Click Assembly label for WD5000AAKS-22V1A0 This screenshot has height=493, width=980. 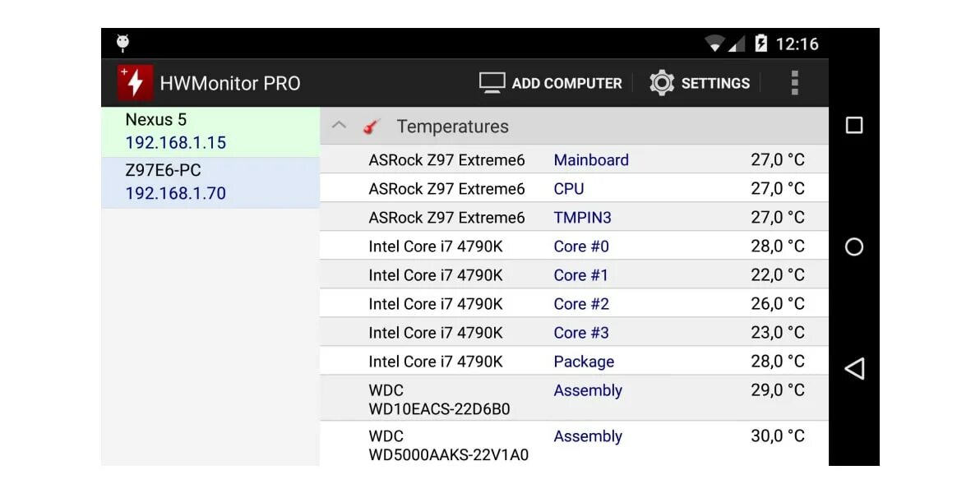click(588, 436)
